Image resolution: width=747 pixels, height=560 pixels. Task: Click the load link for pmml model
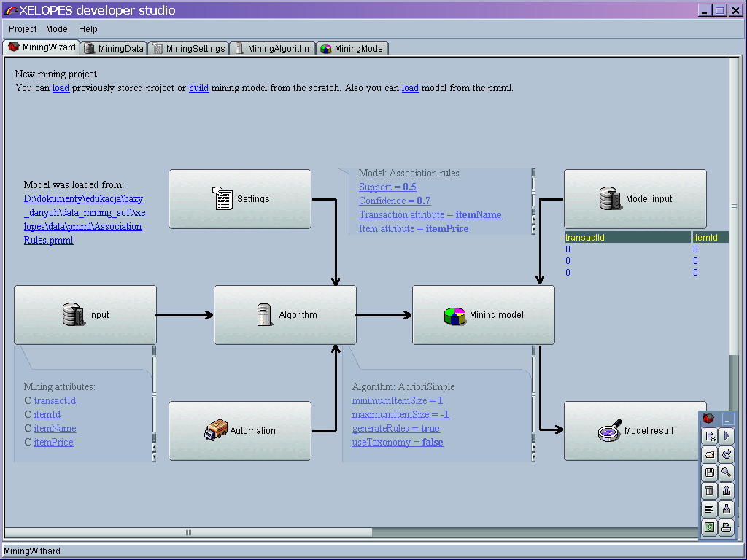[x=410, y=87]
